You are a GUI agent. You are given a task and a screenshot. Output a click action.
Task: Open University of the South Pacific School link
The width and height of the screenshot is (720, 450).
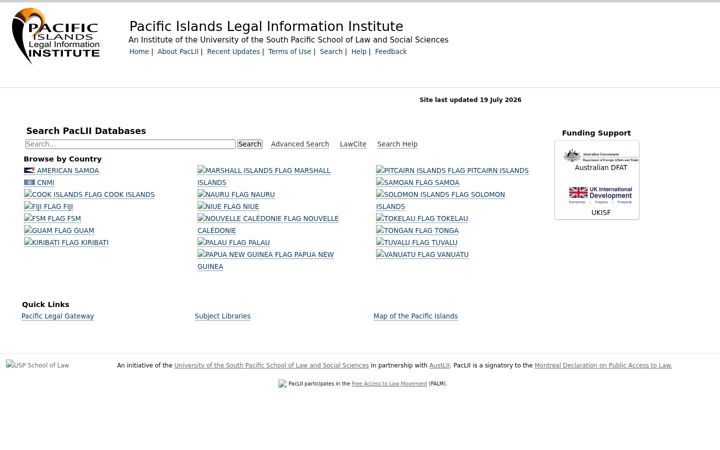pos(271,366)
